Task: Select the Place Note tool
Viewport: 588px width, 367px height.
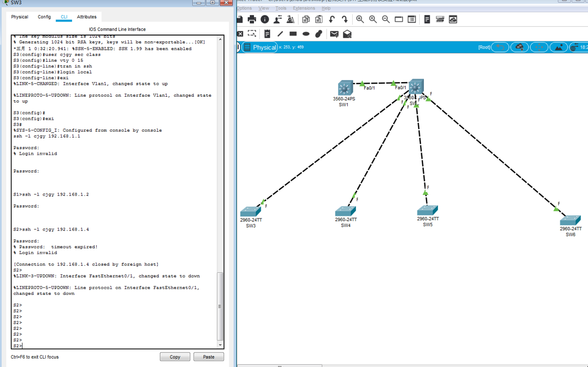Action: 267,34
